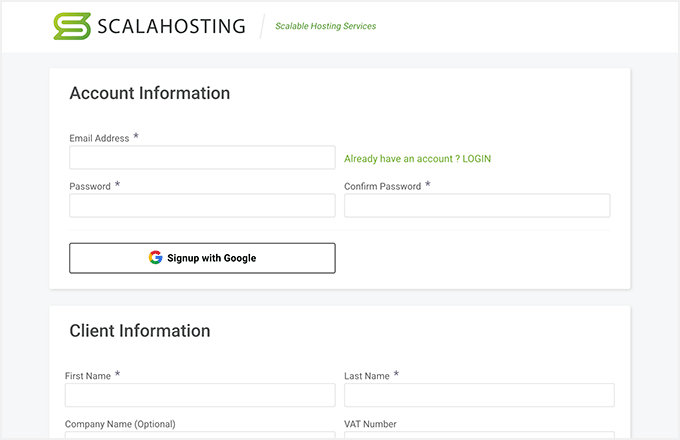Click the ScalaHosting logo icon
This screenshot has width=680, height=440.
(72, 26)
